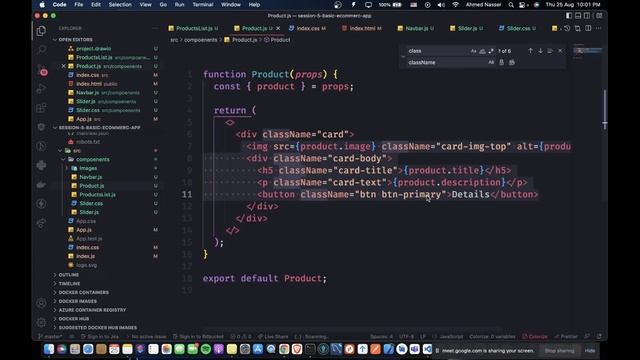Click Stop sharing button in Meet bar

coord(559,351)
